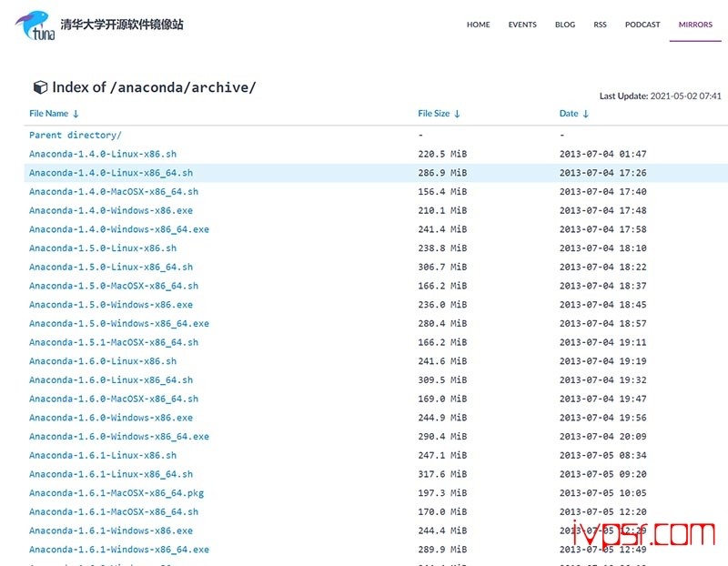Sort by File Size arrow
Screen dimensions: 728x566
[457, 114]
